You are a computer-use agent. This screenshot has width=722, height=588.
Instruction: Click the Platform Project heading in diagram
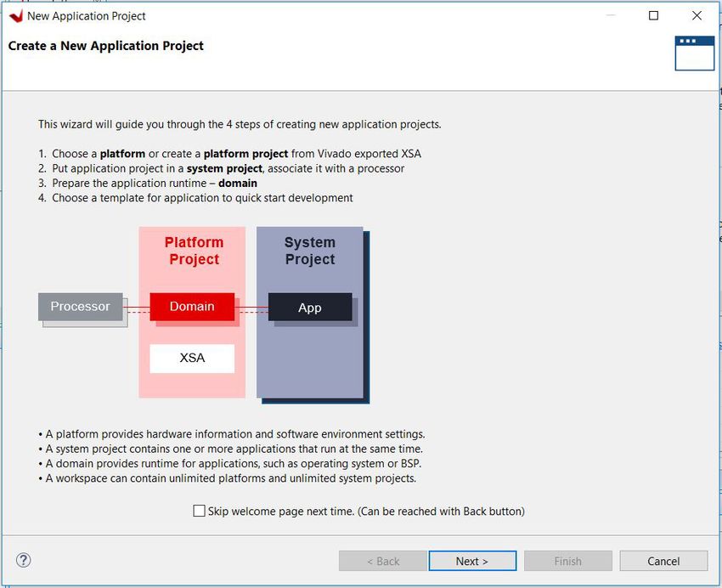click(194, 251)
